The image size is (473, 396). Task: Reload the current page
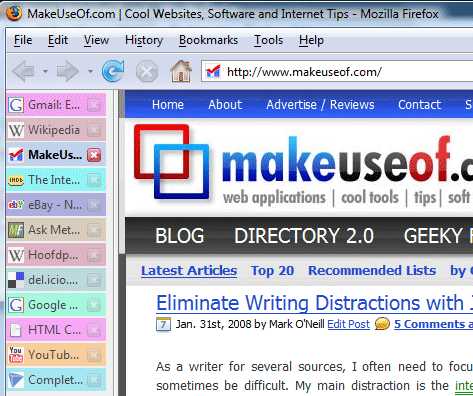113,71
